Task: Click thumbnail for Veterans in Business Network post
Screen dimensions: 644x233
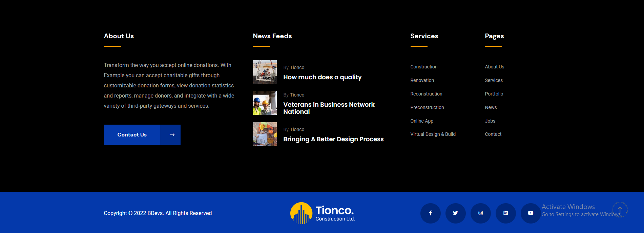Action: coord(265,103)
